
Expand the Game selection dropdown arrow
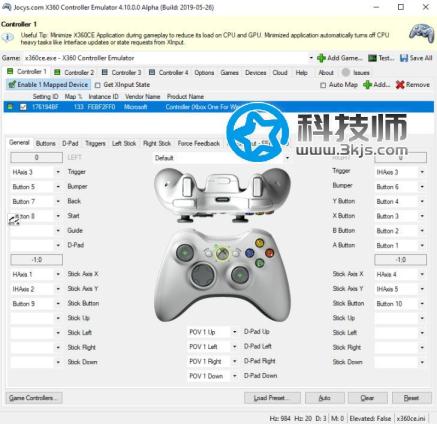pyautogui.click(x=311, y=58)
